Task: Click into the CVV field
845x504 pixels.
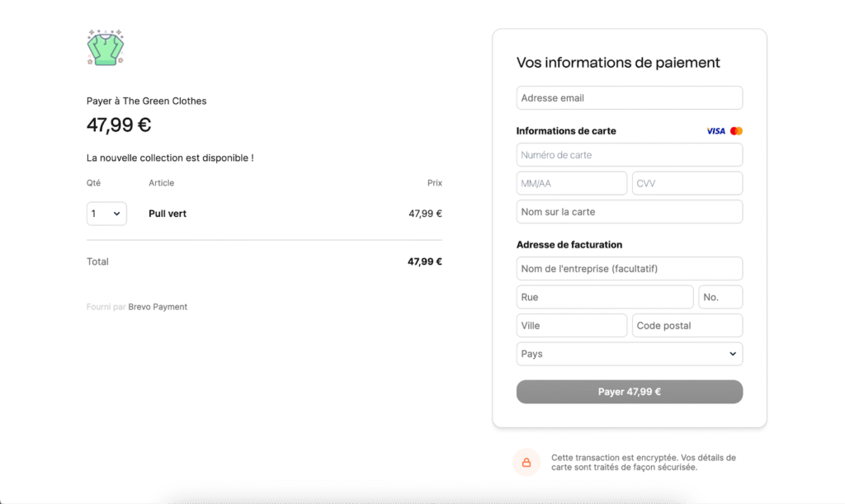Action: 687,183
